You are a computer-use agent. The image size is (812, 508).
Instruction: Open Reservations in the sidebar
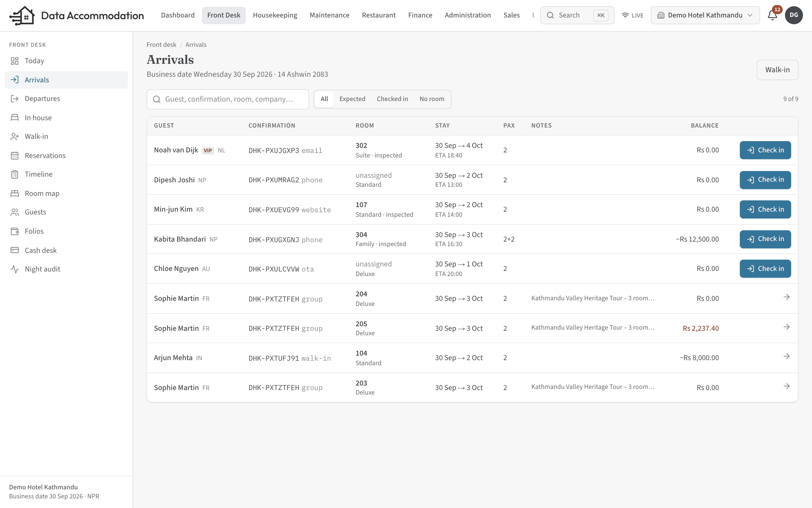(x=66, y=156)
